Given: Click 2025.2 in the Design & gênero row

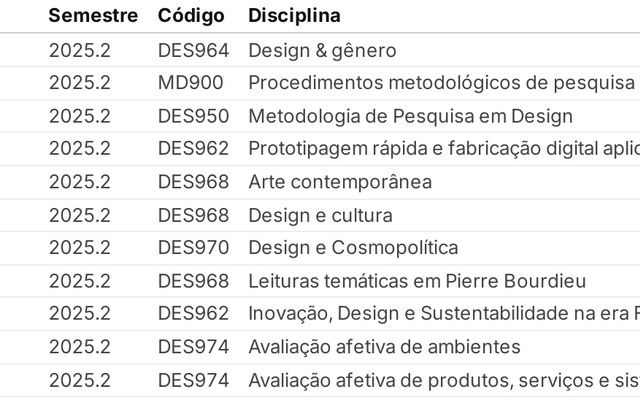Looking at the screenshot, I should (x=80, y=51).
